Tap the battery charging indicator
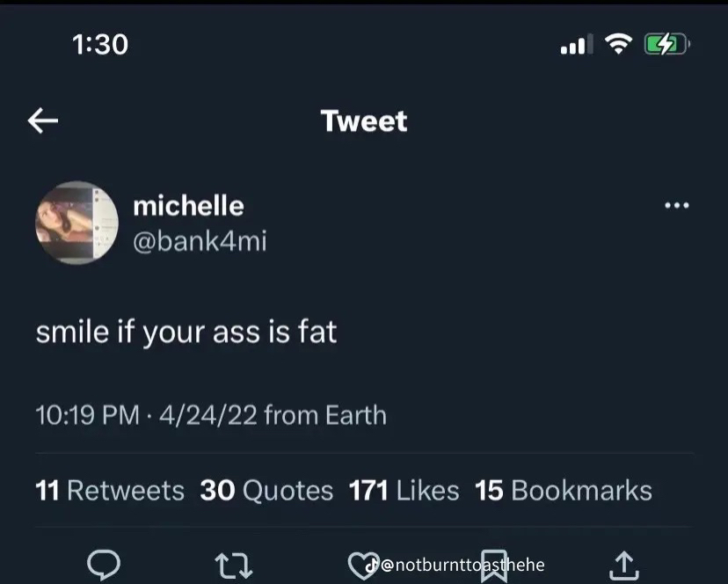 click(667, 43)
